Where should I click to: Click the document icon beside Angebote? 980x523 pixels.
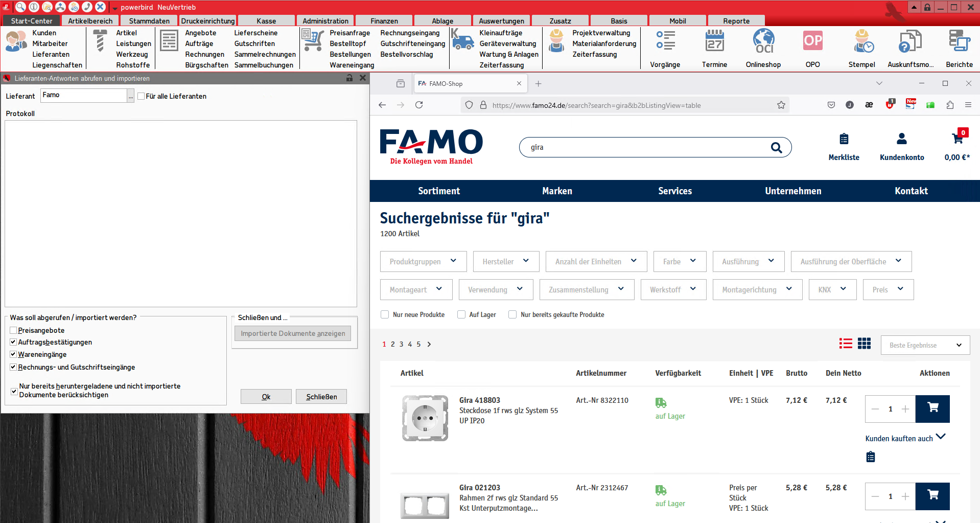coord(169,40)
